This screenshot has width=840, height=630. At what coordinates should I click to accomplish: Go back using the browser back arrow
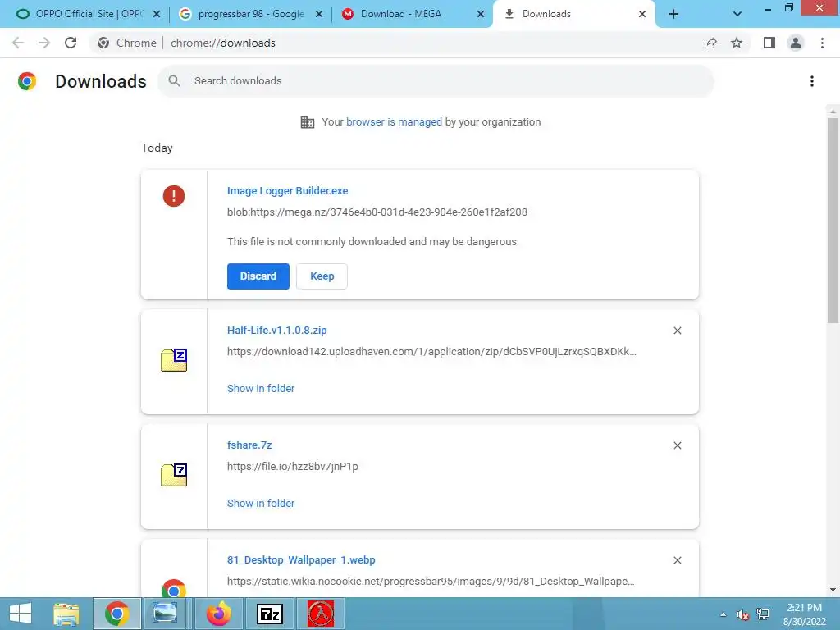18,43
